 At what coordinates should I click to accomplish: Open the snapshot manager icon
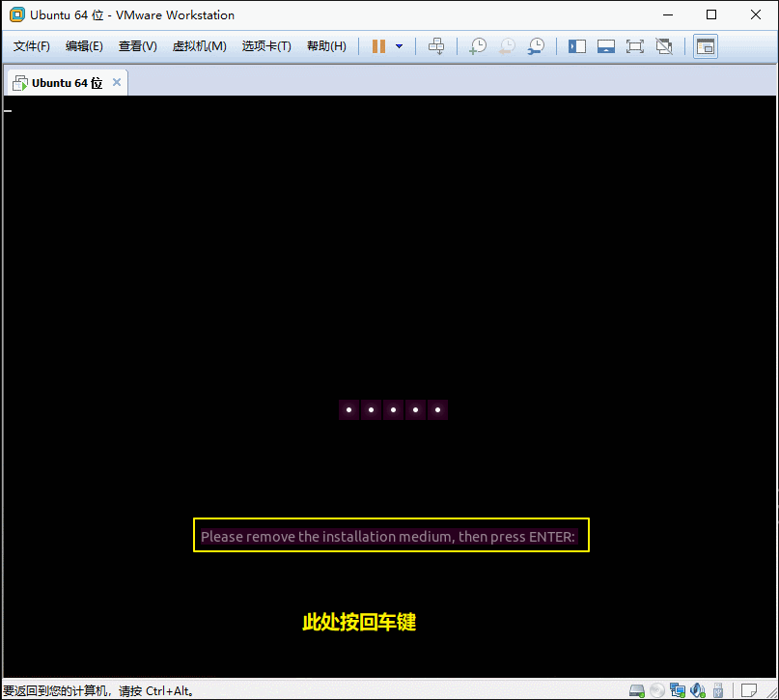536,46
